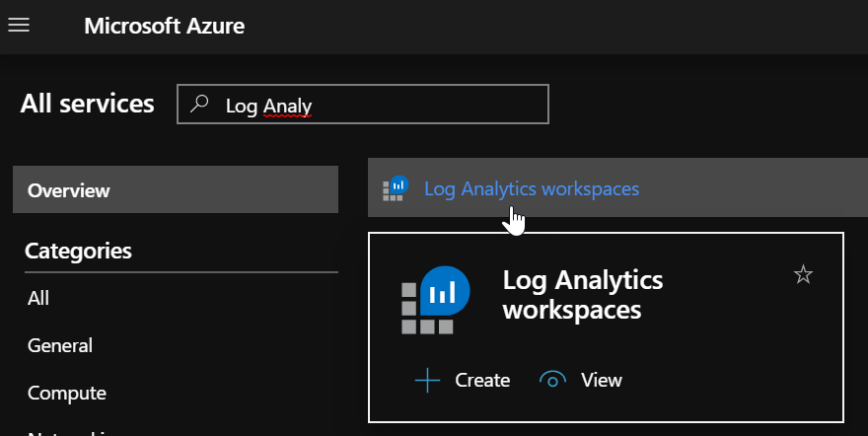Click the Log Analytics workspaces card title

click(582, 295)
